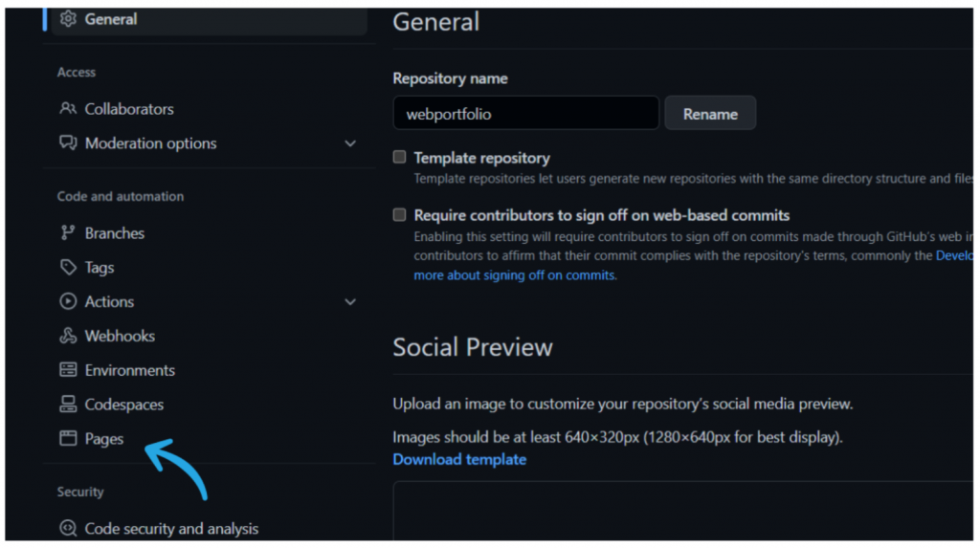Click the Code and automation section label
The image size is (980, 548).
pyautogui.click(x=121, y=196)
